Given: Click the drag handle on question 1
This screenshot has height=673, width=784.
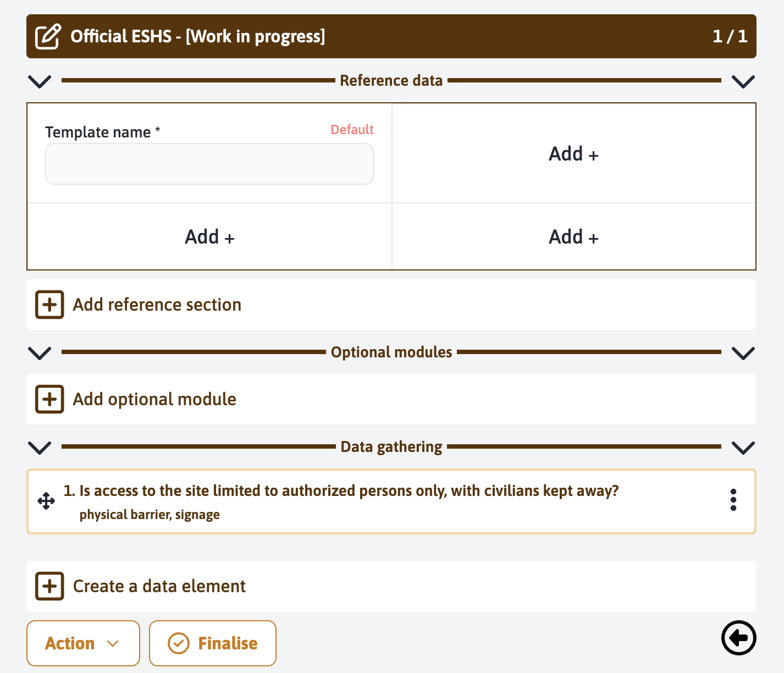Looking at the screenshot, I should pos(46,501).
